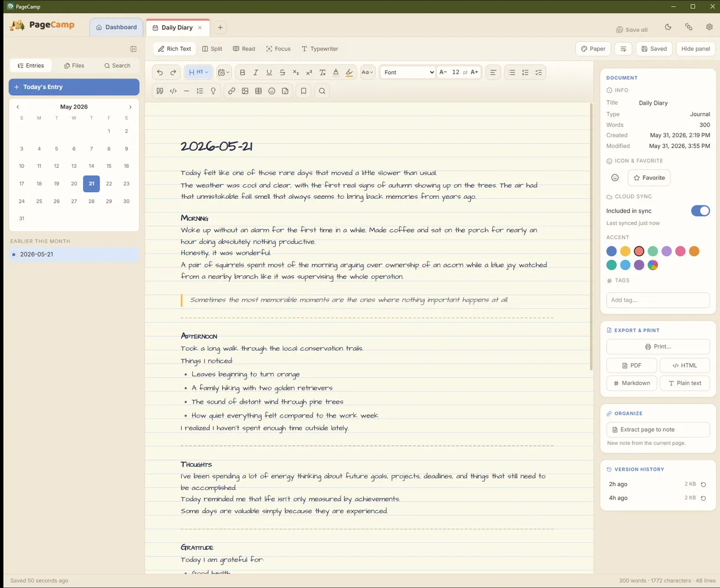This screenshot has height=588, width=720.
Task: Insert a hyperlink
Action: 232,91
